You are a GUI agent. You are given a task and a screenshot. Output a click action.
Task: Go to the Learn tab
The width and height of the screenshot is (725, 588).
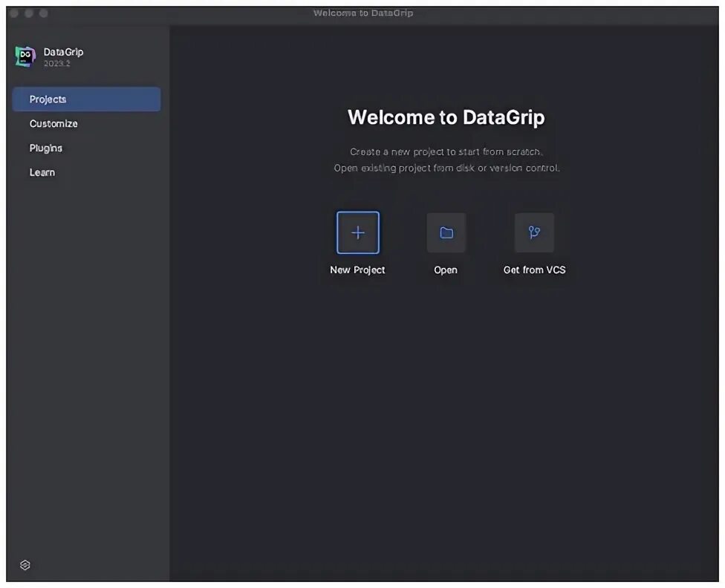86,172
